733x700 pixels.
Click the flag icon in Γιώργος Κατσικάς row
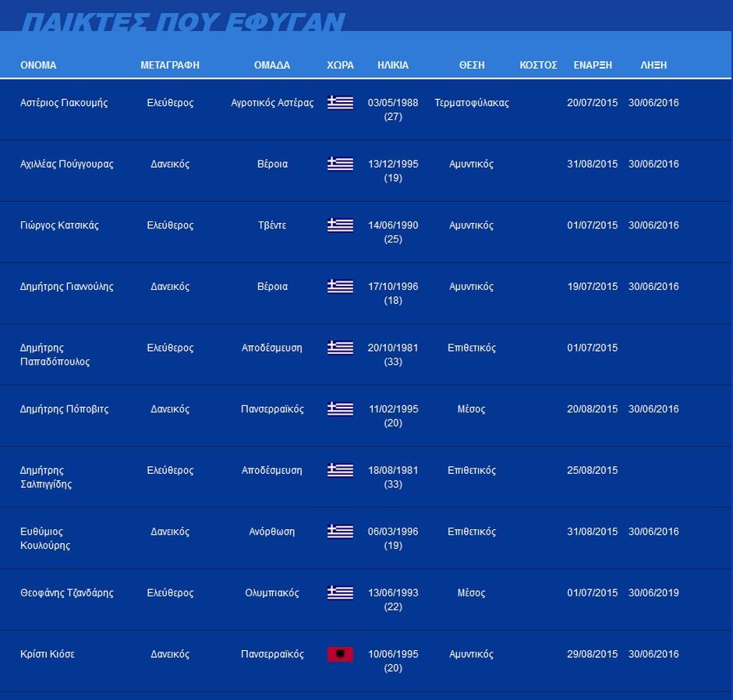(340, 225)
